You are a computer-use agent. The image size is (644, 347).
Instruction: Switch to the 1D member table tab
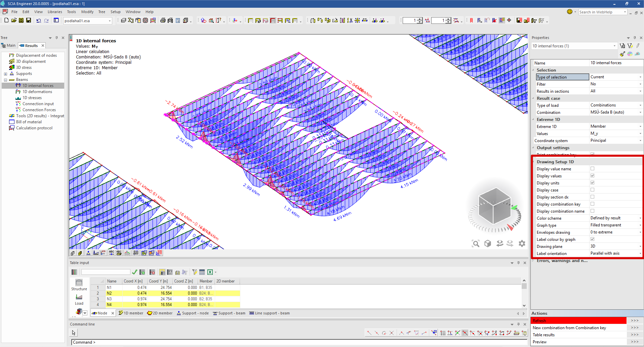coord(131,313)
